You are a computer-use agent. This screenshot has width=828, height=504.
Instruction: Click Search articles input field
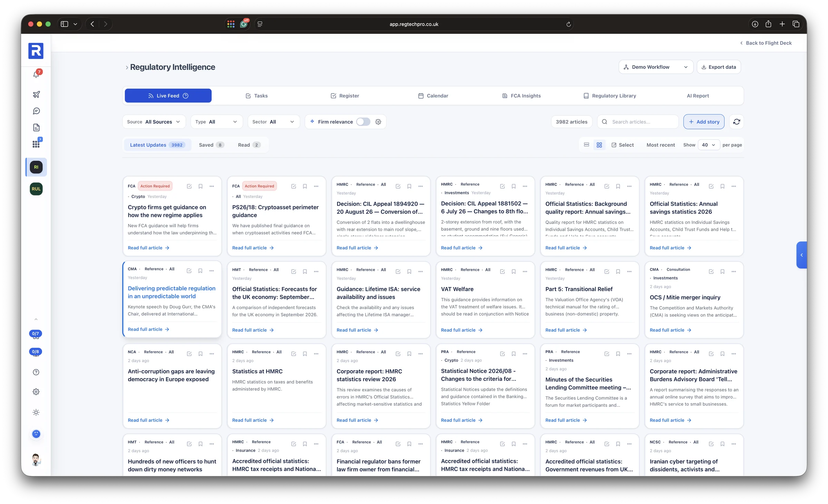638,122
